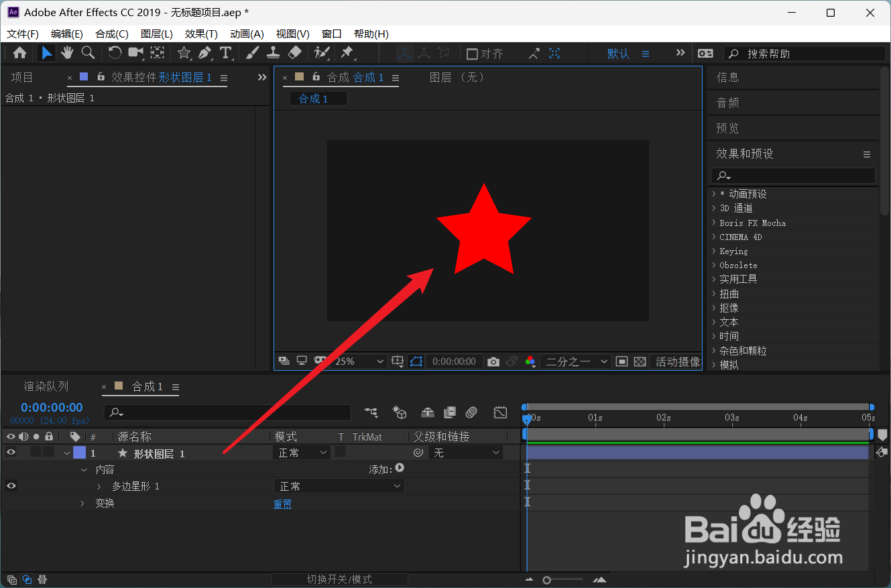Click the Draft 3D timeline icon
This screenshot has width=891, height=588.
[400, 412]
